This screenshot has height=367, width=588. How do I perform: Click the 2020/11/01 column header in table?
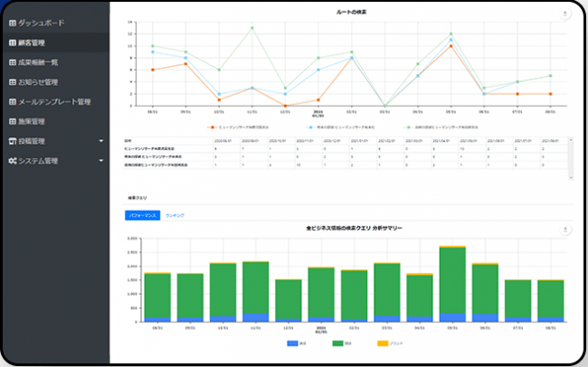[305, 141]
